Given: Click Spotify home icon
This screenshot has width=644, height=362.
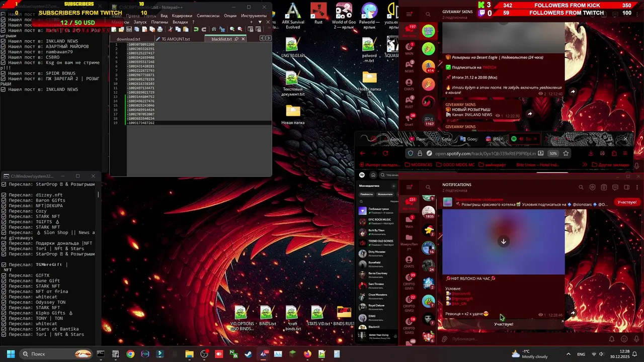Looking at the screenshot, I should (x=373, y=175).
